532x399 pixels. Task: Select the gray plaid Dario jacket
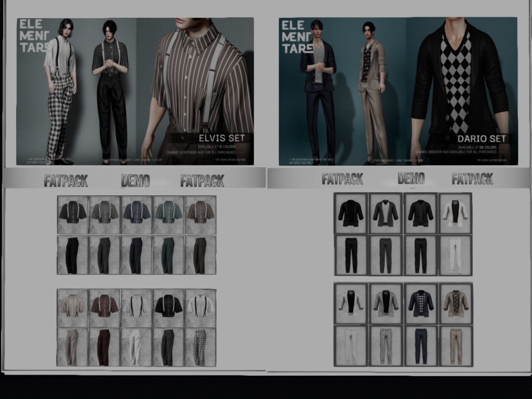(386, 303)
